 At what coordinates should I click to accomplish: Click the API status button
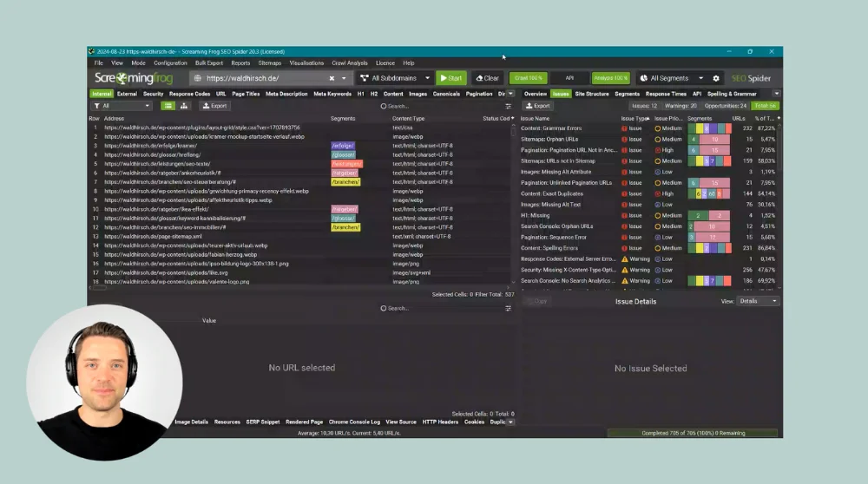coord(569,78)
